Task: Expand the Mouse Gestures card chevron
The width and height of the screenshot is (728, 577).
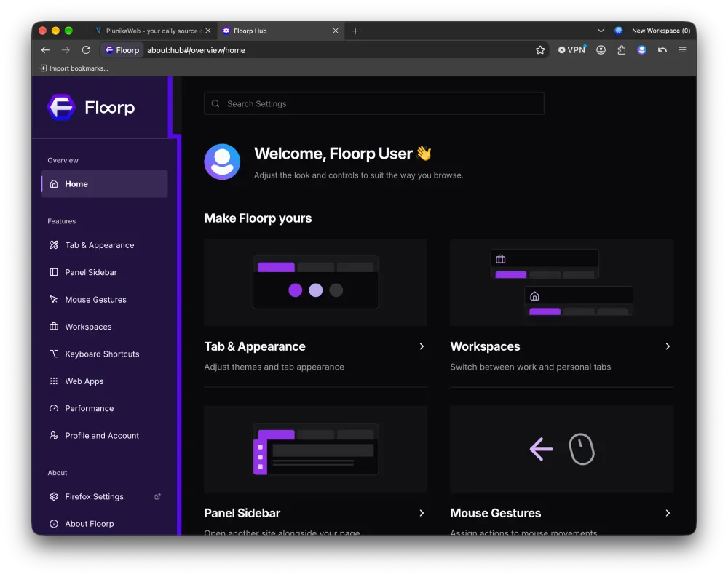Action: coord(668,513)
